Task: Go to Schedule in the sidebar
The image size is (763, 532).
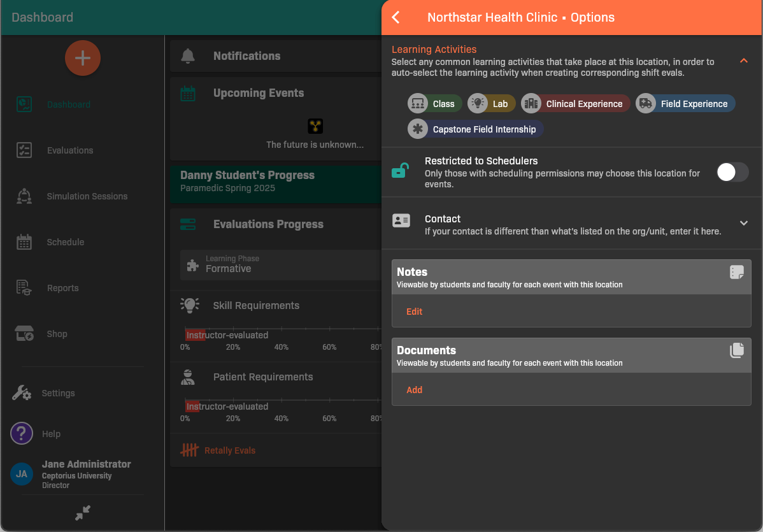Action: point(65,242)
